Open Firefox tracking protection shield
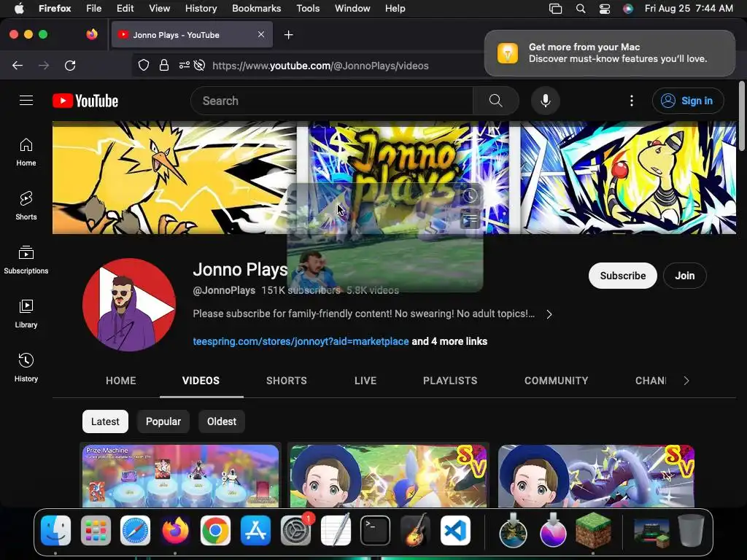This screenshot has width=747, height=560. [x=144, y=65]
